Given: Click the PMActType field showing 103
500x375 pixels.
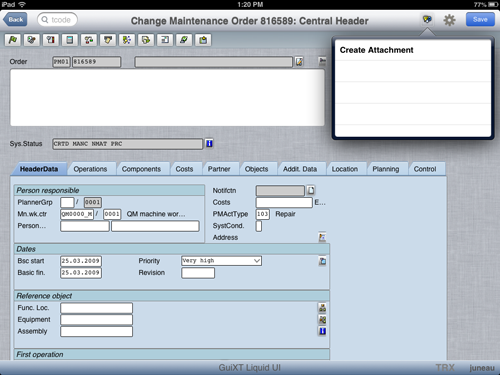Looking at the screenshot, I should click(x=263, y=214).
